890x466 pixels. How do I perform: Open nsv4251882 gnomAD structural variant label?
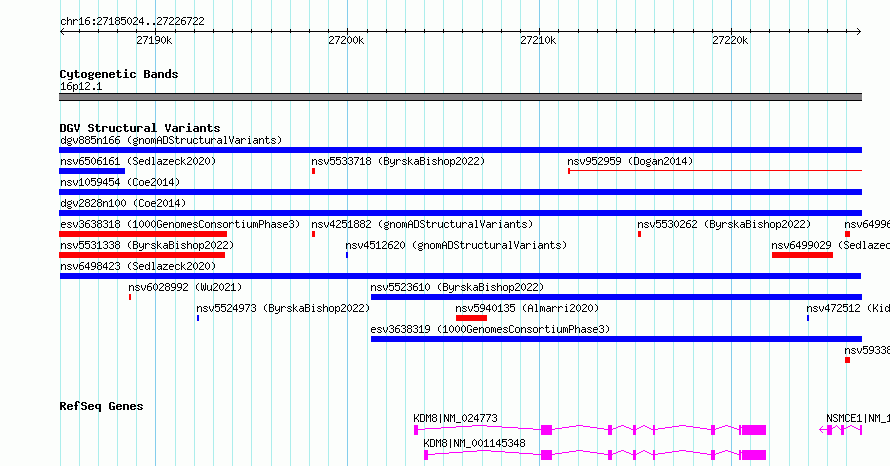(422, 224)
